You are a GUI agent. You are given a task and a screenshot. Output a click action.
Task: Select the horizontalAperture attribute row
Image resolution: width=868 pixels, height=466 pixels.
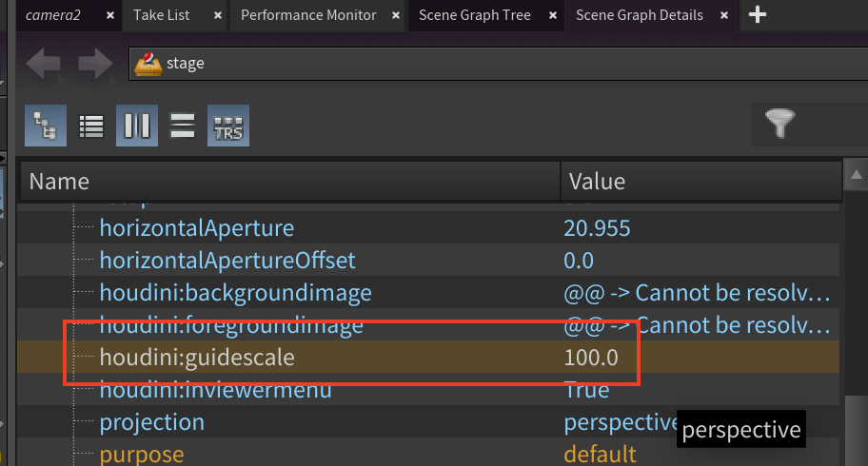(x=428, y=228)
